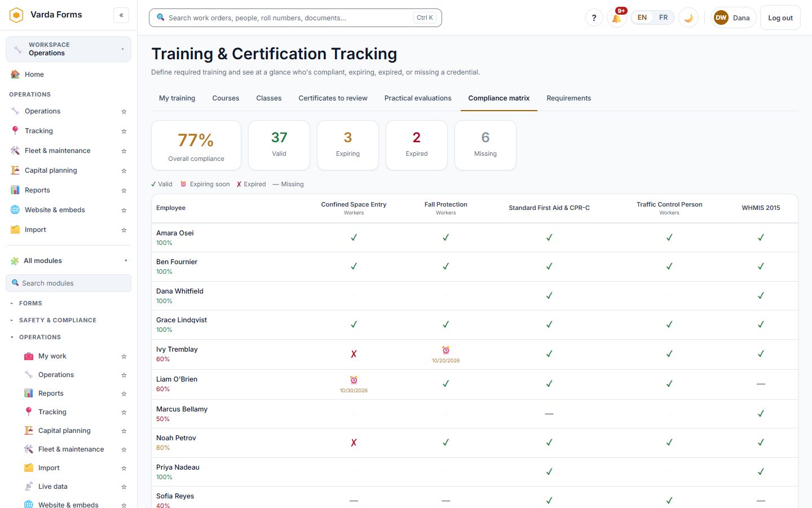The image size is (812, 508).
Task: Star the My work module
Action: 124,357
